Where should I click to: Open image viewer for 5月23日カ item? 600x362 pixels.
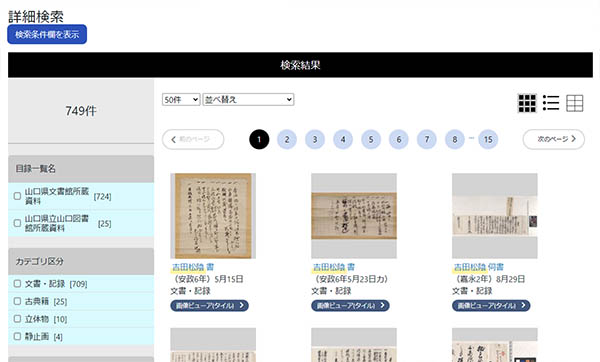(350, 305)
